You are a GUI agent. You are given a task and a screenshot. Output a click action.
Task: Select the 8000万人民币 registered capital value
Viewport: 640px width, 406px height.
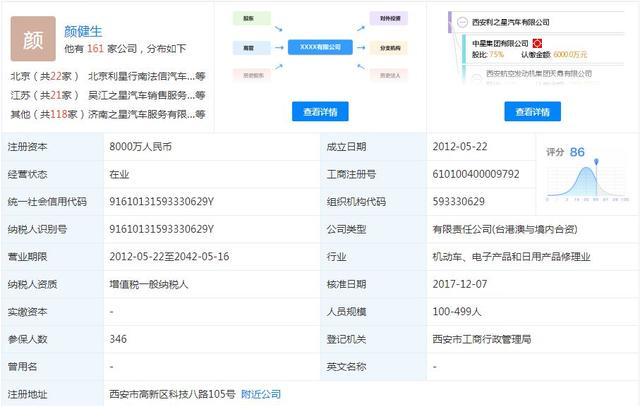(x=140, y=146)
